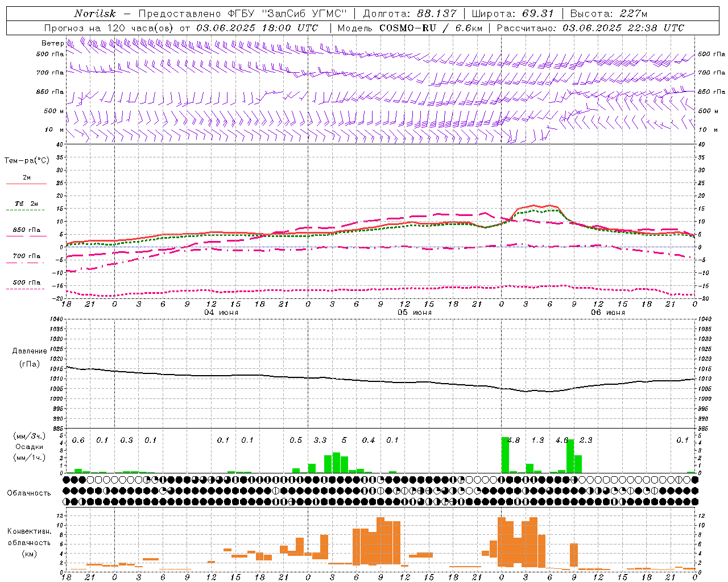Click the 3.3 precipitation amount
The image size is (728, 582).
(x=320, y=440)
